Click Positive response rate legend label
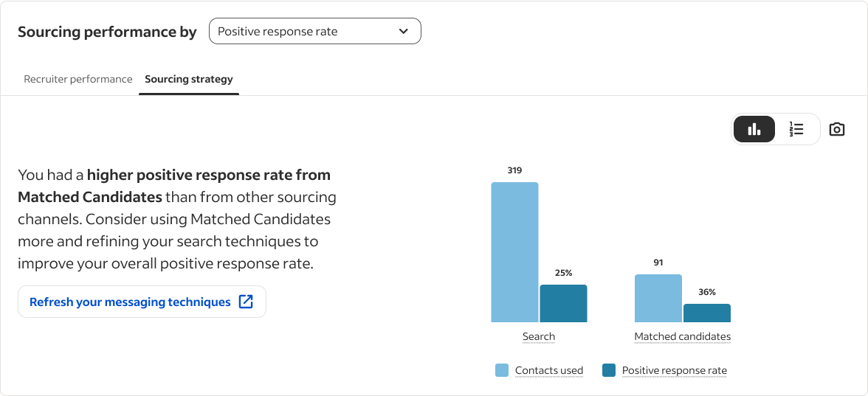This screenshot has height=396, width=868. [675, 370]
